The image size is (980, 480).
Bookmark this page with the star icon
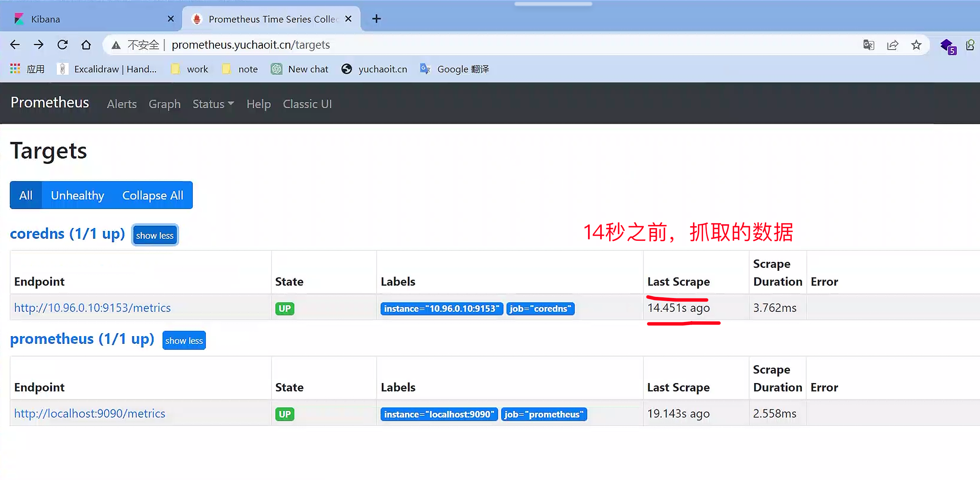[916, 45]
